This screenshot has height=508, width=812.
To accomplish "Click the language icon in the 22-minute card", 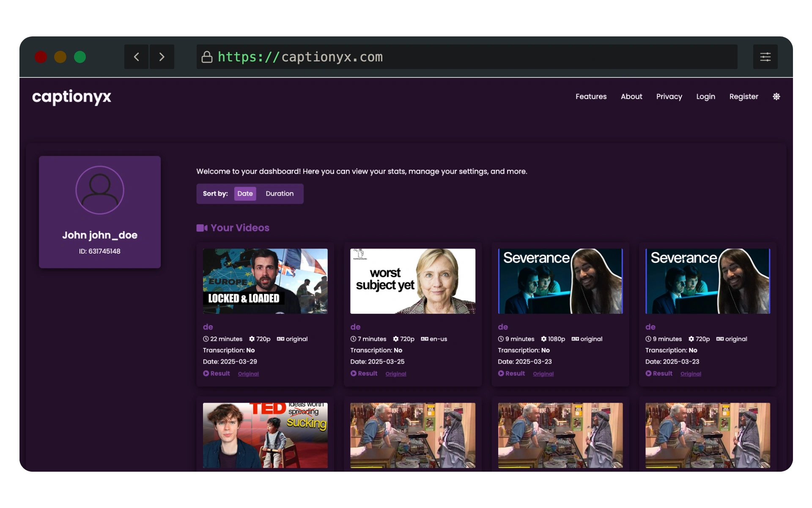I will [280, 339].
